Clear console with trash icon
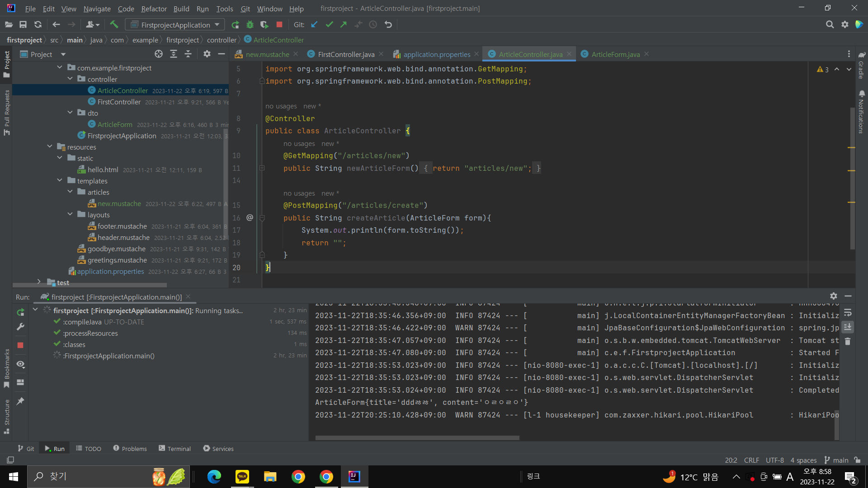The width and height of the screenshot is (868, 488). (848, 342)
